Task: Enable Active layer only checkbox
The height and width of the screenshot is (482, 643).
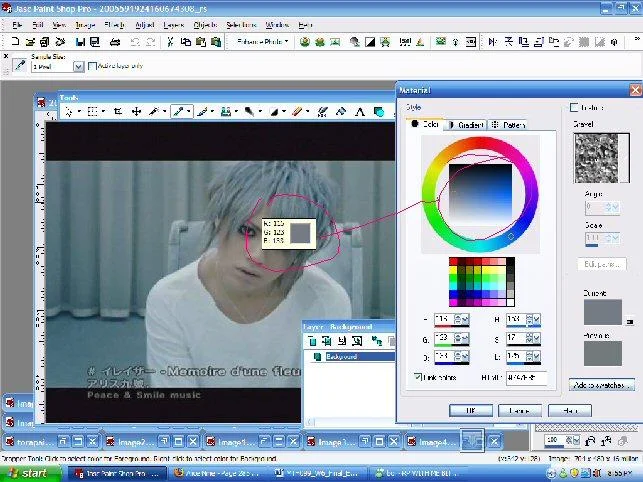Action: tap(92, 66)
